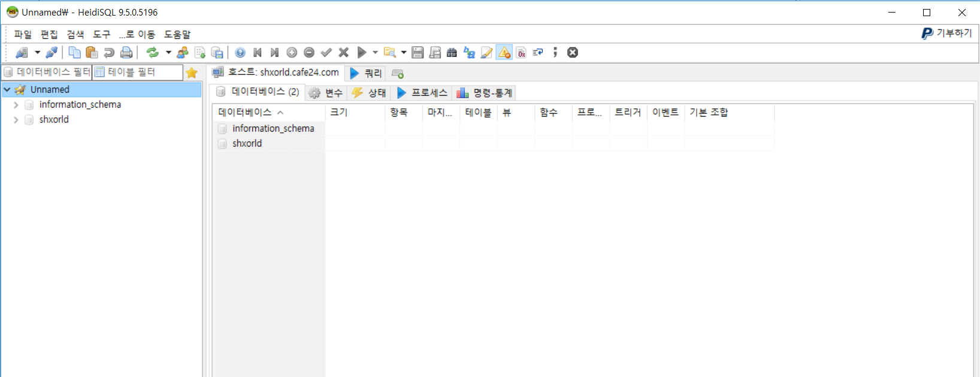Select shxorld in the database tree
This screenshot has width=980, height=377.
tap(54, 120)
